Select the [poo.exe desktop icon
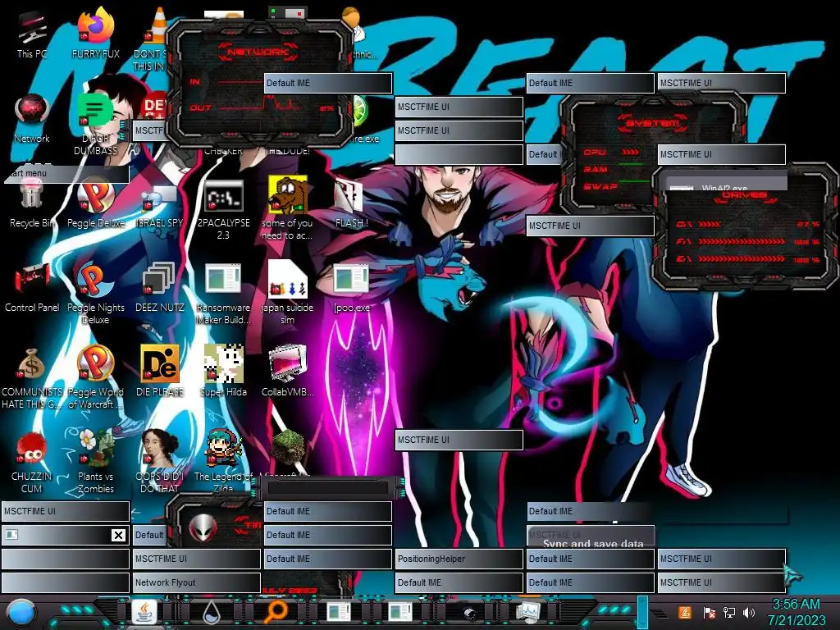This screenshot has height=630, width=840. pos(351,286)
